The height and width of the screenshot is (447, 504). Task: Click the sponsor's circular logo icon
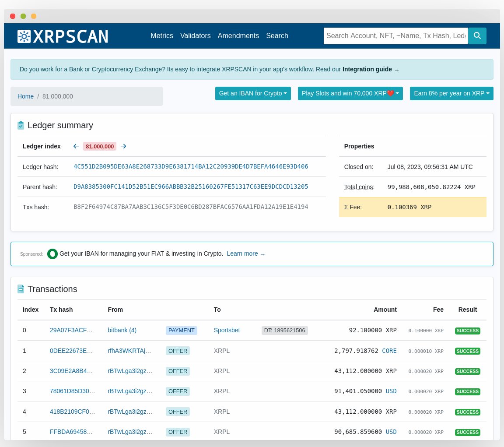pos(52,253)
